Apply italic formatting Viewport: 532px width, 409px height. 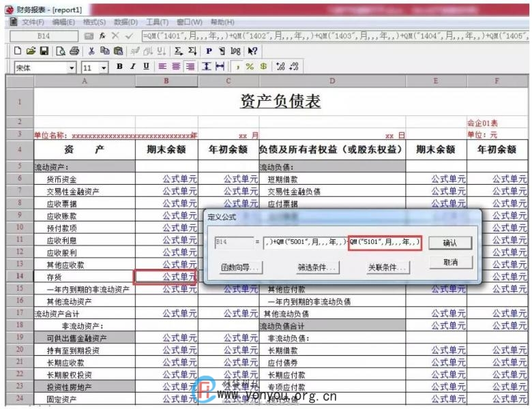pyautogui.click(x=133, y=67)
